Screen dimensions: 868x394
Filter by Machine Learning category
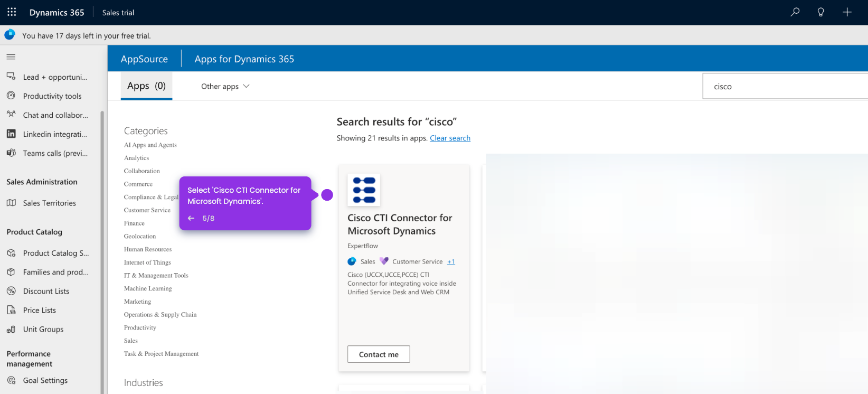click(148, 288)
